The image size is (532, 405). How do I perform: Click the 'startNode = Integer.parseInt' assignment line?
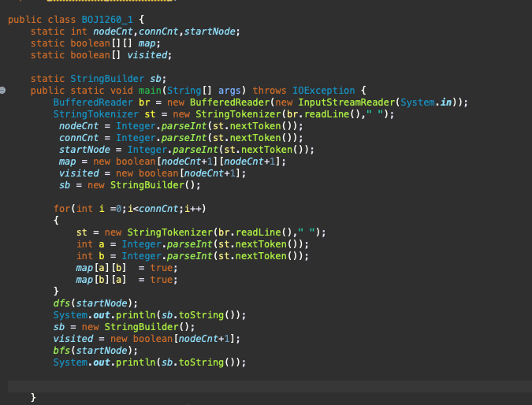tap(187, 150)
